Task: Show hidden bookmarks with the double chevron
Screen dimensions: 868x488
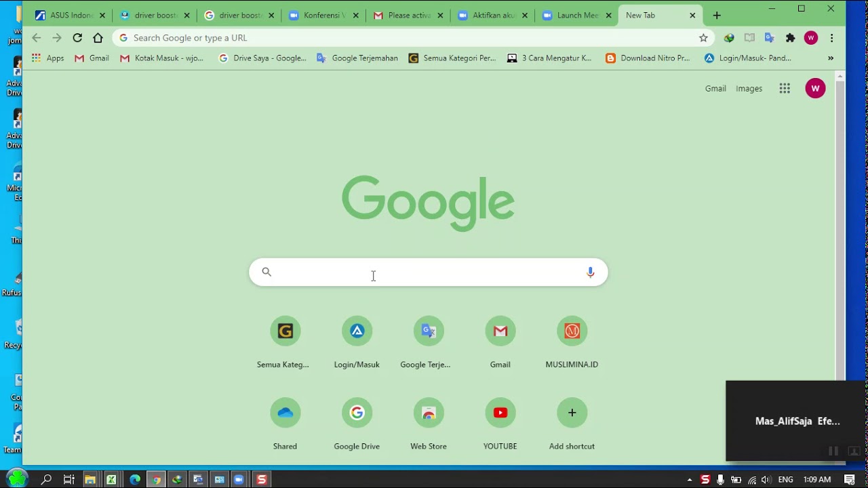Action: (x=831, y=58)
